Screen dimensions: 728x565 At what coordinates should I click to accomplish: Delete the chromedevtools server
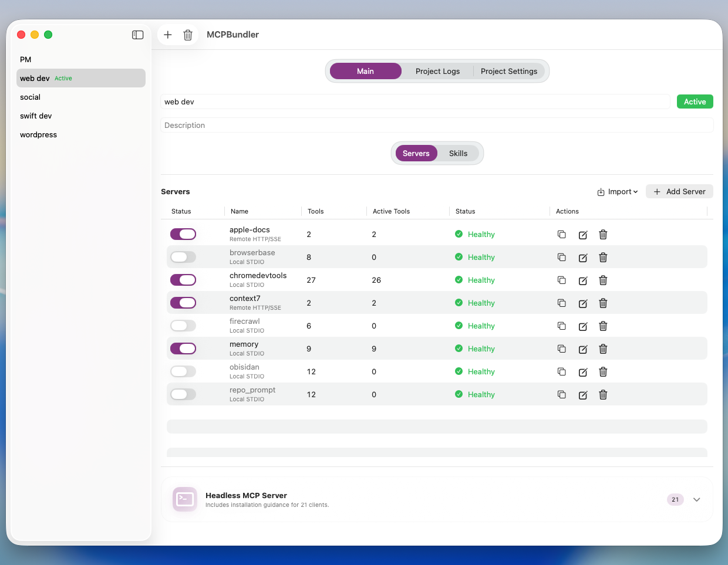click(x=603, y=280)
